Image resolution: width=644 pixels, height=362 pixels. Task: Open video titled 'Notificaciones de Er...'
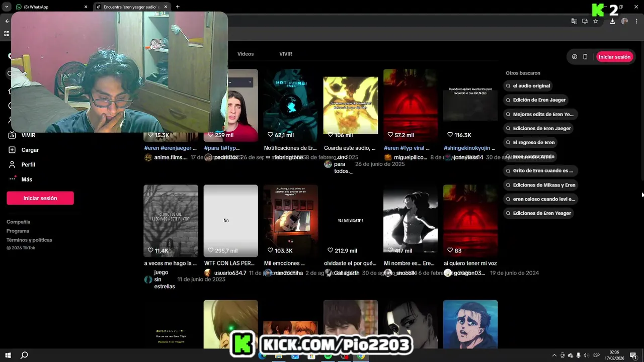[x=290, y=148]
